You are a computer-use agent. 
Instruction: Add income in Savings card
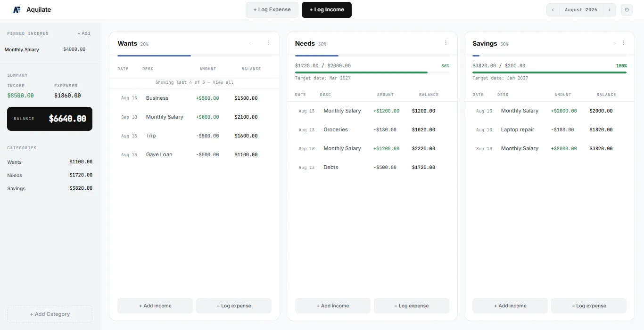click(x=510, y=306)
